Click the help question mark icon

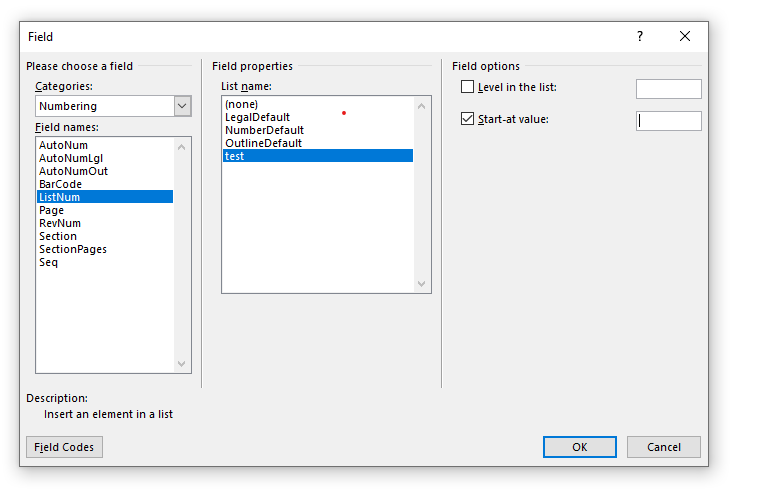[x=640, y=36]
